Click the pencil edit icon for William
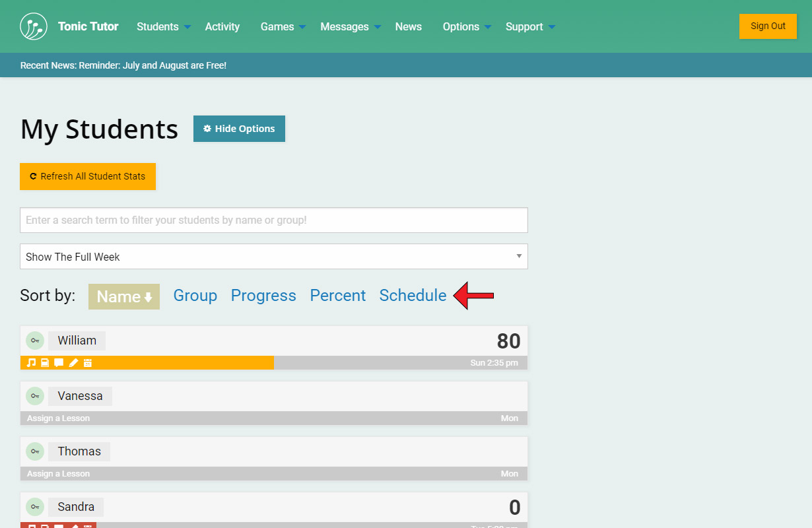 [x=73, y=363]
